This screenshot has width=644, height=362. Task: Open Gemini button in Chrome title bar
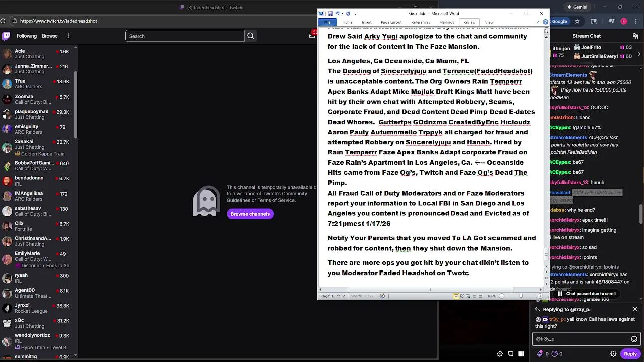pyautogui.click(x=577, y=7)
